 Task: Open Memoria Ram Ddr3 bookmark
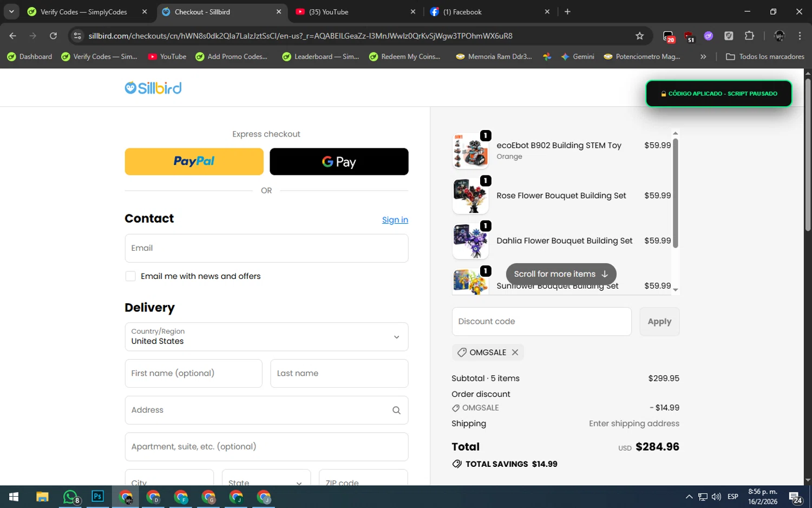click(494, 56)
